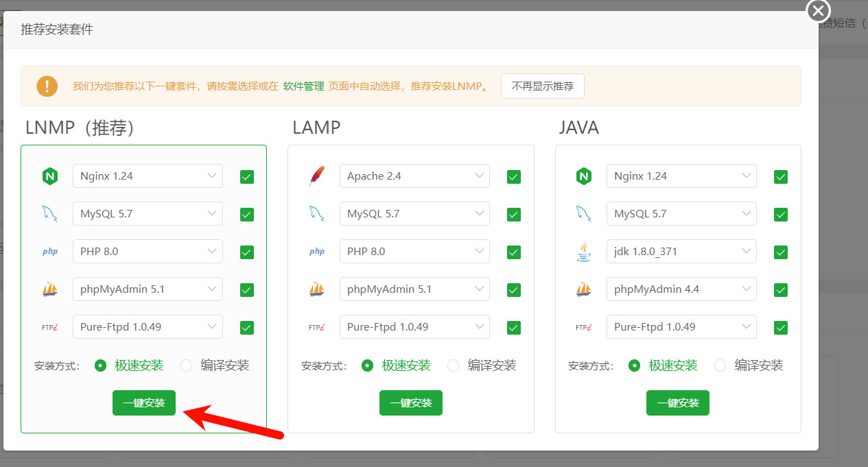This screenshot has width=868, height=467.
Task: Click the Nginx logo icon in LNMP panel
Action: (49, 176)
